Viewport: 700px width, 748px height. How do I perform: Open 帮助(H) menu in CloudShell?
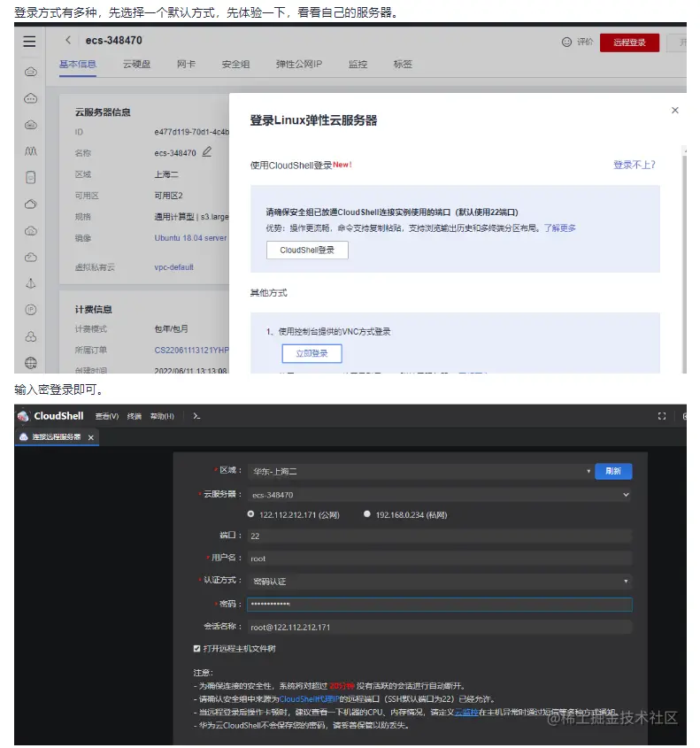coord(162,416)
